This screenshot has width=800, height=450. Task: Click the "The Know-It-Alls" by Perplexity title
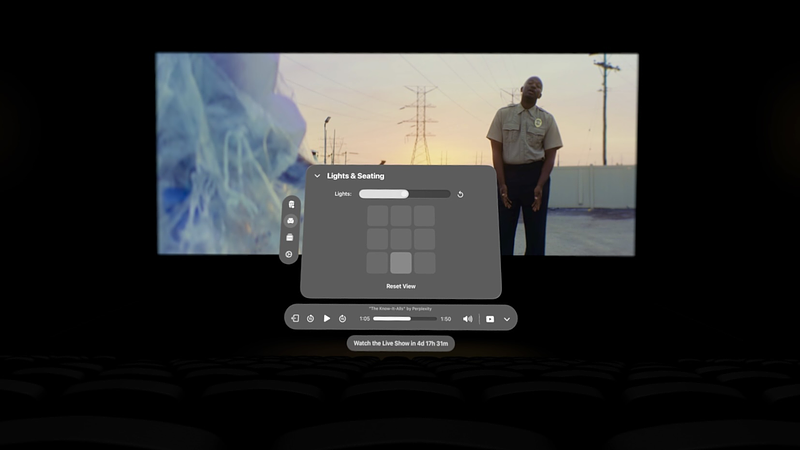coord(401,309)
